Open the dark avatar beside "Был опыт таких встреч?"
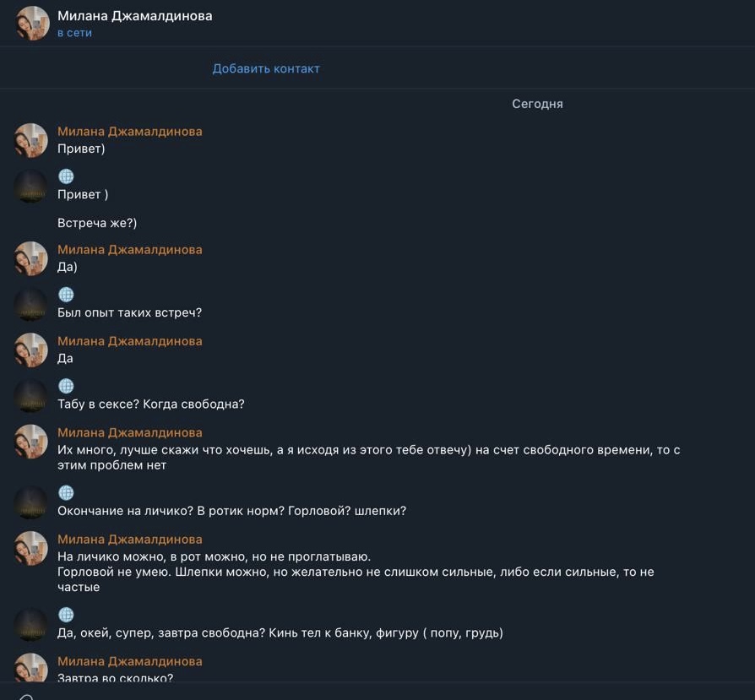 31,304
